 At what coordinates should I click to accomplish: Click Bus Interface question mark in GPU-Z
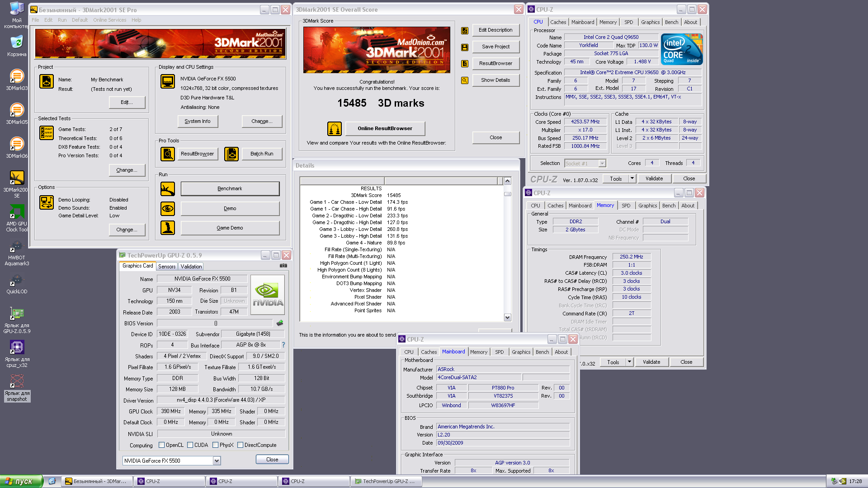(283, 345)
